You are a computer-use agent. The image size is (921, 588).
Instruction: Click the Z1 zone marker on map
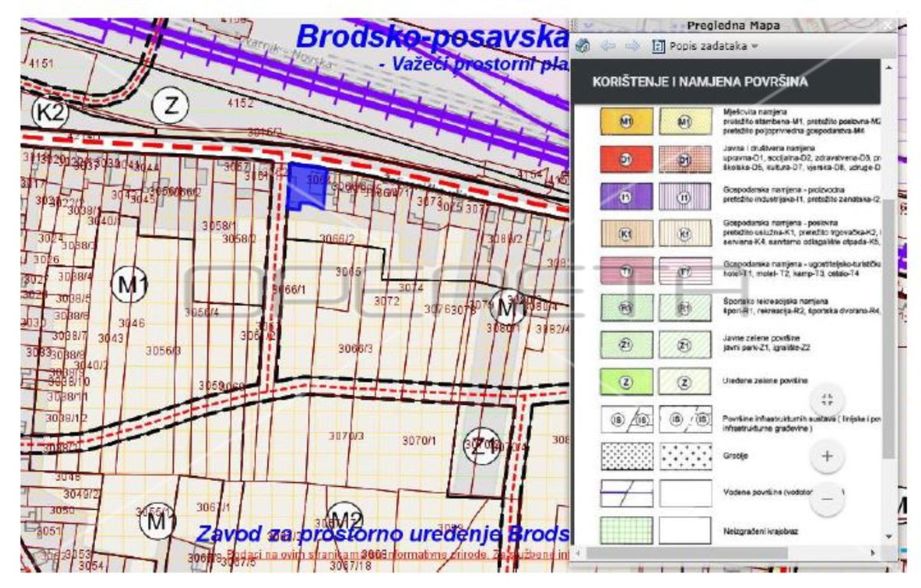pos(481,442)
